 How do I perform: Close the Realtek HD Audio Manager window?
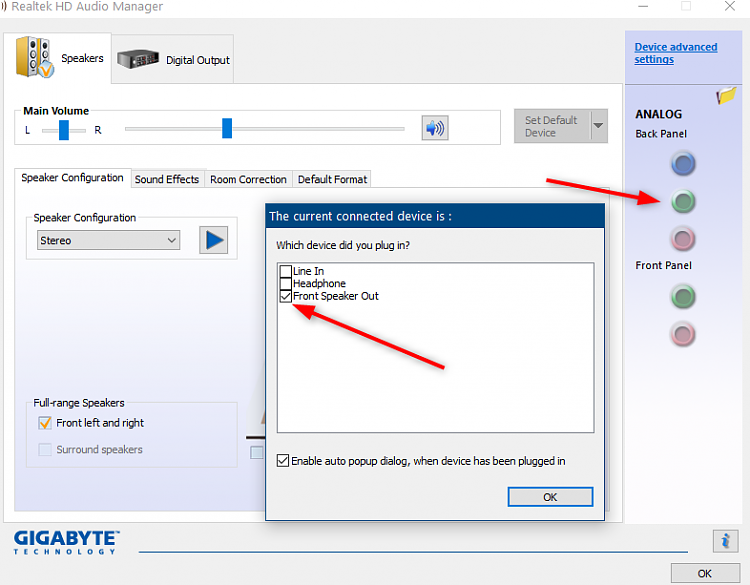point(729,6)
